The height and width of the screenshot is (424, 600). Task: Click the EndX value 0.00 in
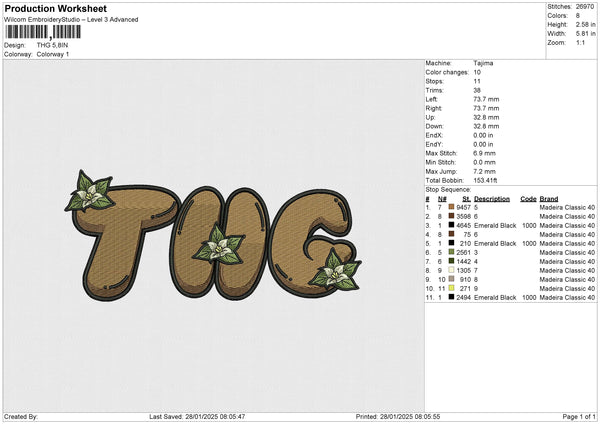click(x=483, y=135)
